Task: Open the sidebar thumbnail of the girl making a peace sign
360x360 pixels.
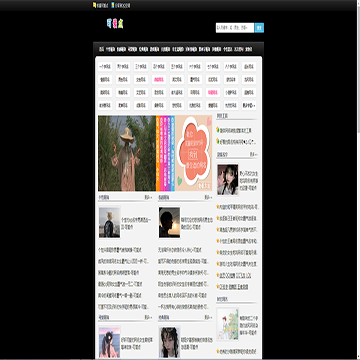Action: (x=228, y=180)
